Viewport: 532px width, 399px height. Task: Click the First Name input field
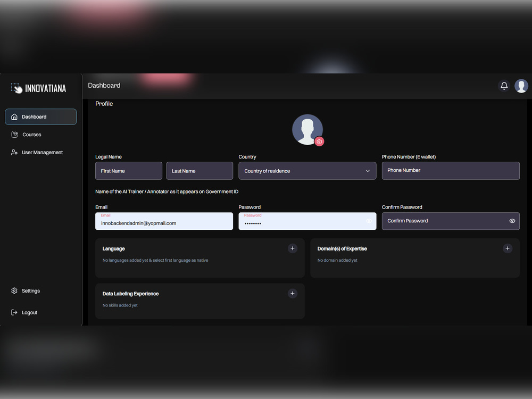pos(129,171)
